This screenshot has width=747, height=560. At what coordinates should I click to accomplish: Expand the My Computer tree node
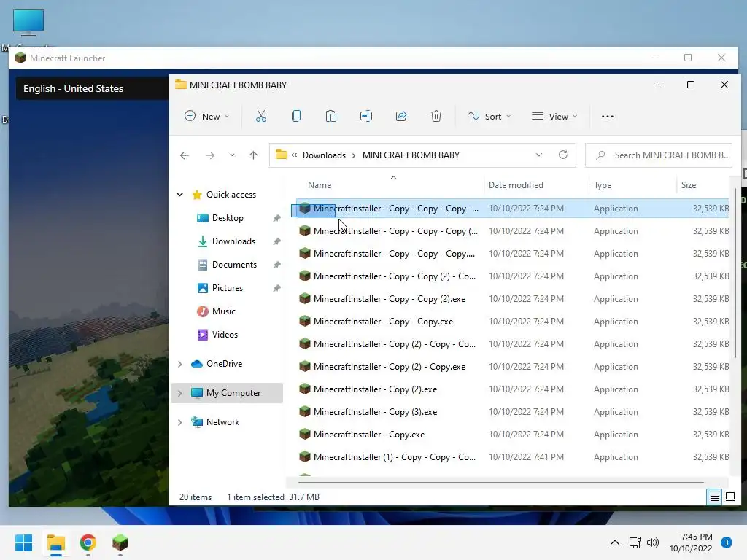click(180, 393)
